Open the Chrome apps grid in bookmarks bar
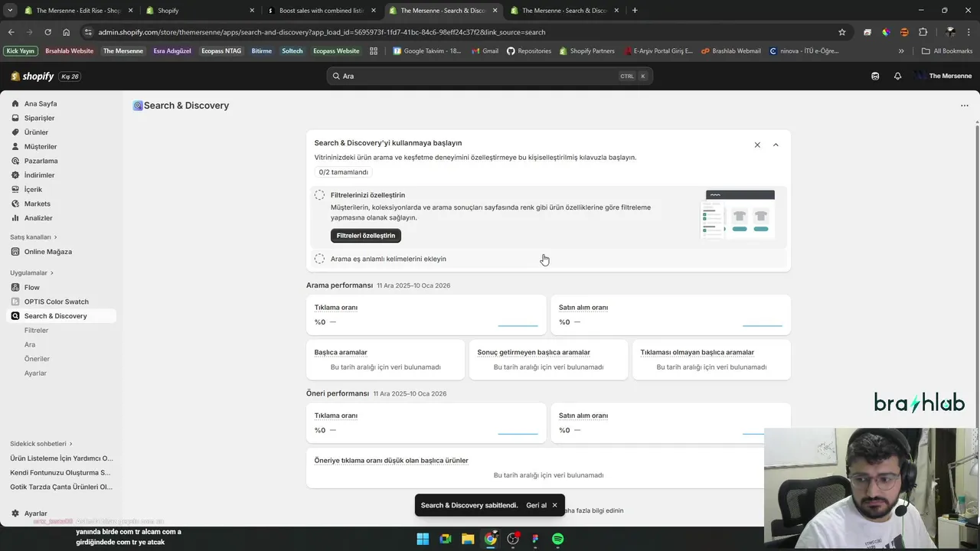 point(374,51)
